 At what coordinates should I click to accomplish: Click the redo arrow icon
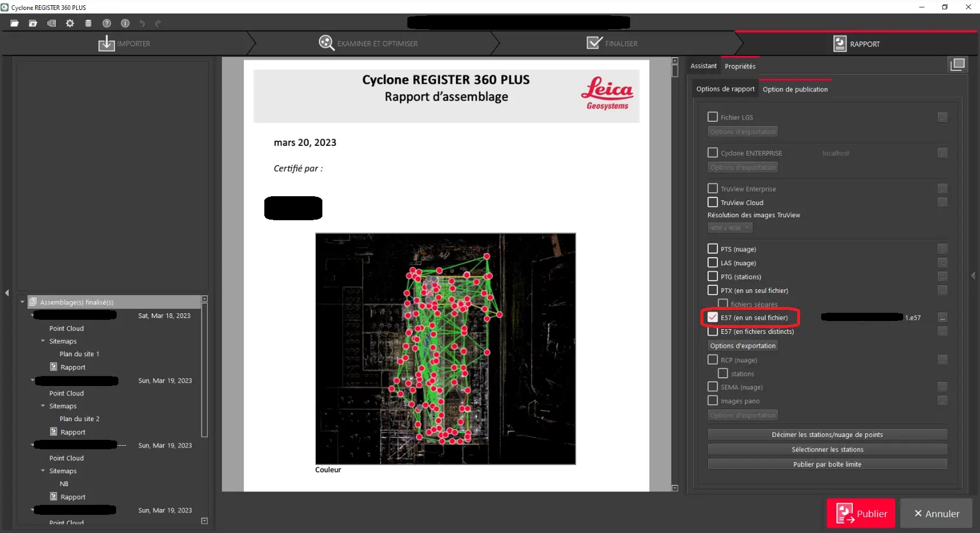(x=158, y=23)
